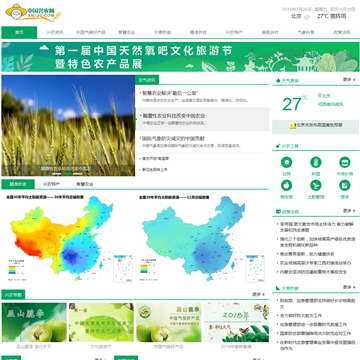This screenshot has height=360, width=360.
Task: Select the 农气资讯 news tab
Action: coord(147,80)
